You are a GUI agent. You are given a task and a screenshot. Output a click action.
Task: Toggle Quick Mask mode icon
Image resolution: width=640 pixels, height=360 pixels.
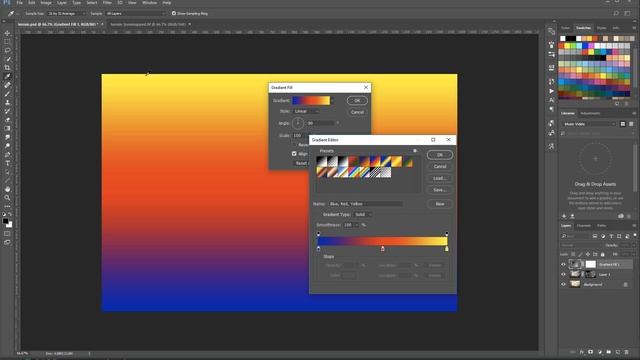pyautogui.click(x=7, y=234)
